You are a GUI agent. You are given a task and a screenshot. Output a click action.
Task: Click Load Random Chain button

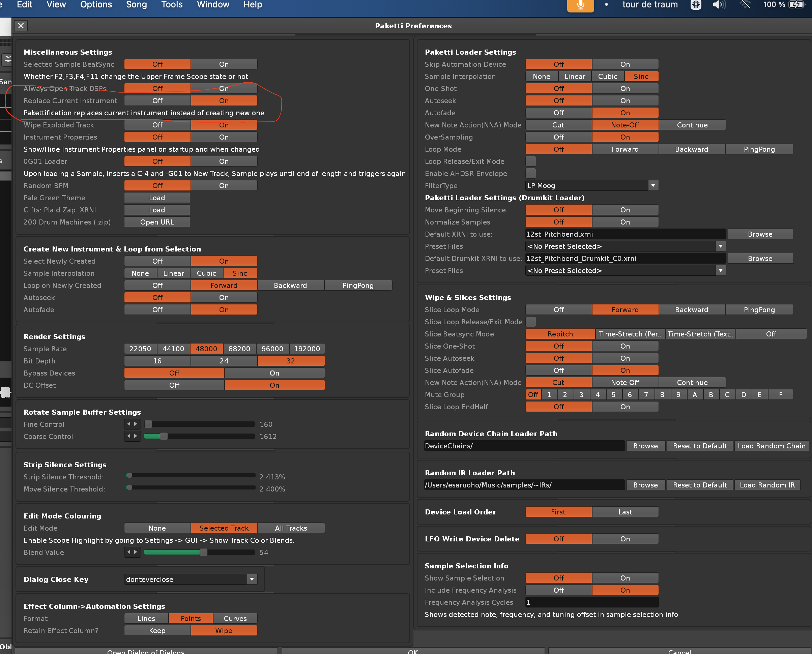tap(771, 446)
